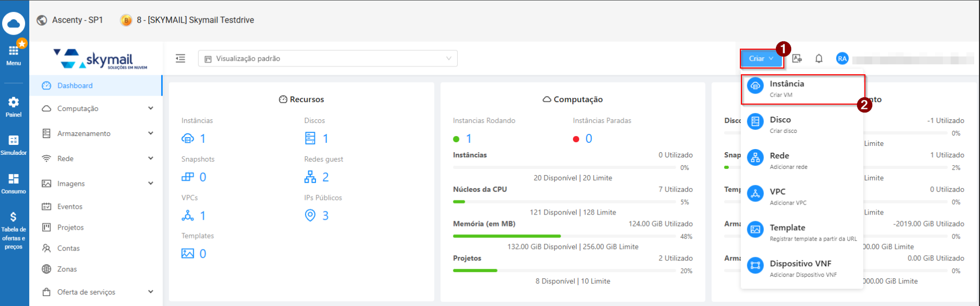
Task: Open the Visualização padrão dropdown
Action: [328, 59]
